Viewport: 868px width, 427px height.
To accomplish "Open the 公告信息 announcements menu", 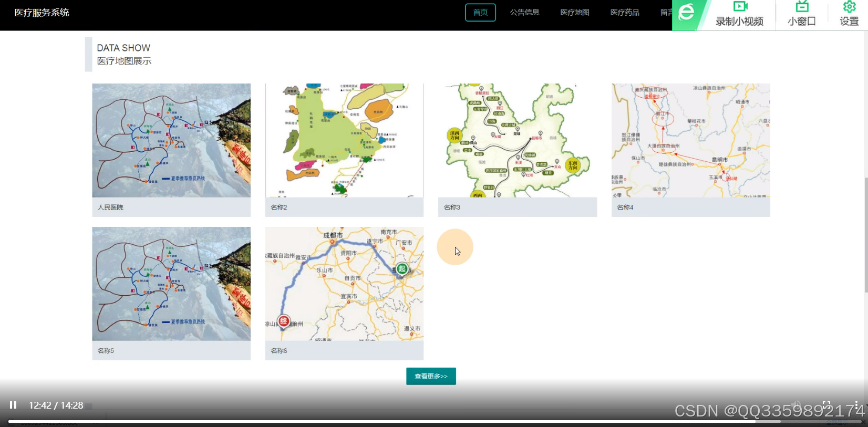I will click(524, 13).
